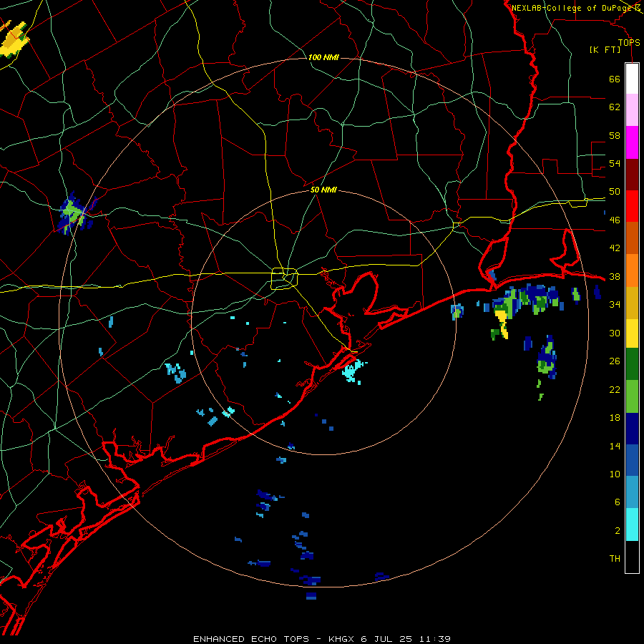The height and width of the screenshot is (644, 644).
Task: Click the TOPS legend title
Action: pos(629,42)
